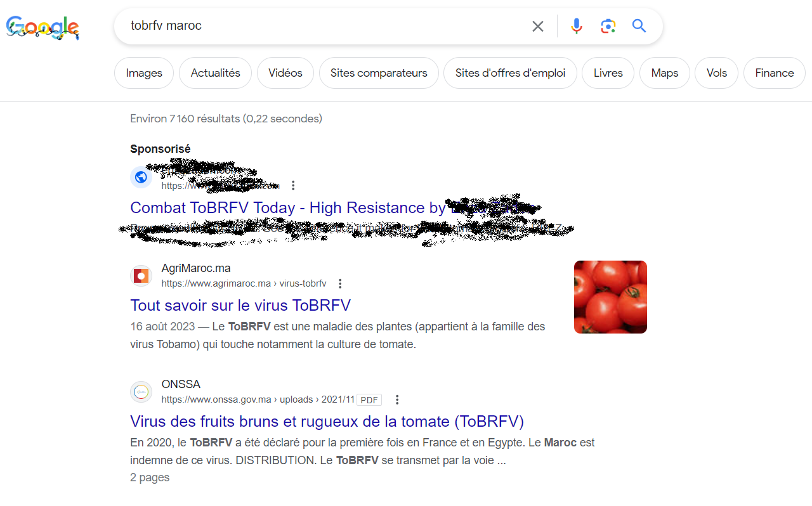812x506 pixels.
Task: Click the Google logo
Action: 43,27
